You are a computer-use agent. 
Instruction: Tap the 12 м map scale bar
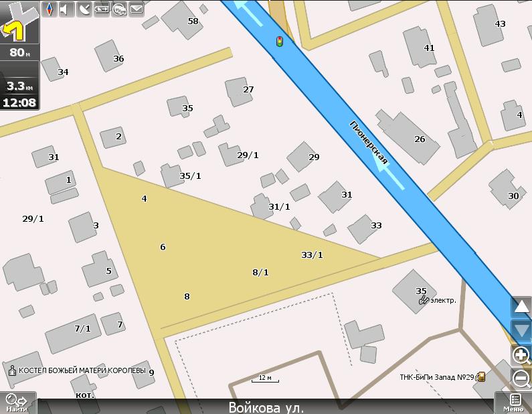[265, 378]
